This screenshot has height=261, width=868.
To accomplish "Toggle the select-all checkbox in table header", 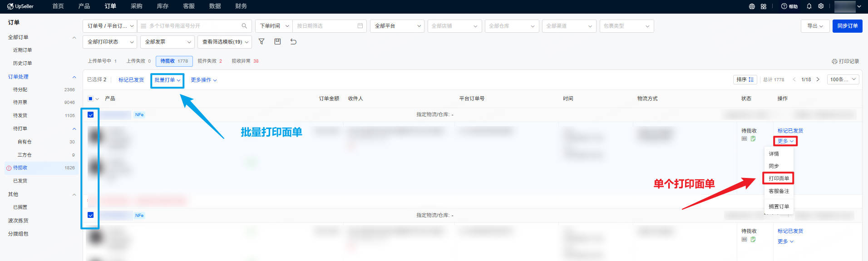I will (90, 98).
